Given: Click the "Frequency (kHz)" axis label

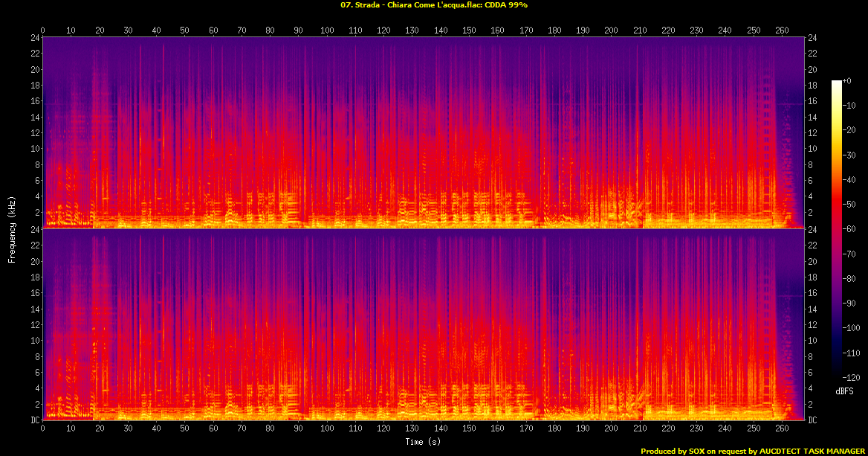Looking at the screenshot, I should click(12, 229).
